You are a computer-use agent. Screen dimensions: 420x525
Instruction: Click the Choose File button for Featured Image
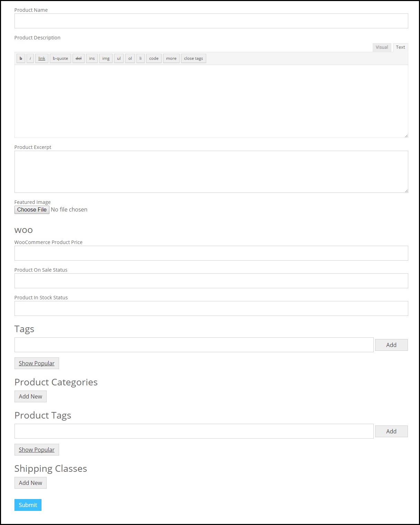point(32,210)
